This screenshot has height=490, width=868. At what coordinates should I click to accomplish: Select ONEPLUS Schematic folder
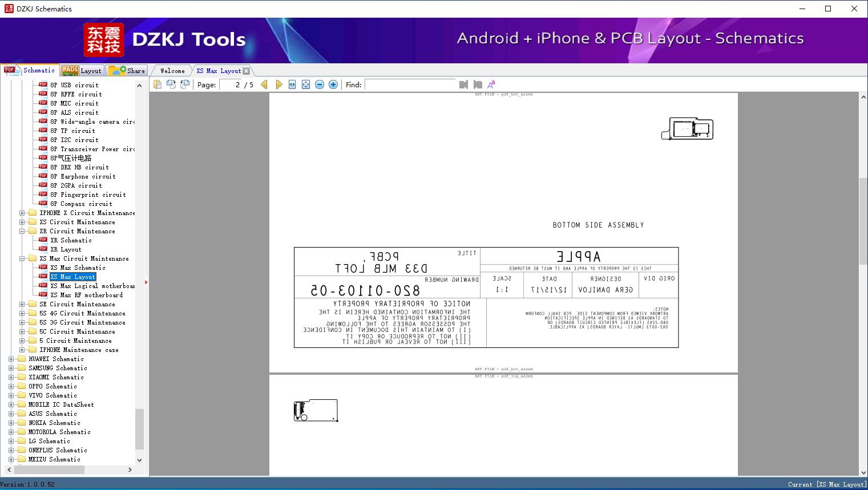58,450
